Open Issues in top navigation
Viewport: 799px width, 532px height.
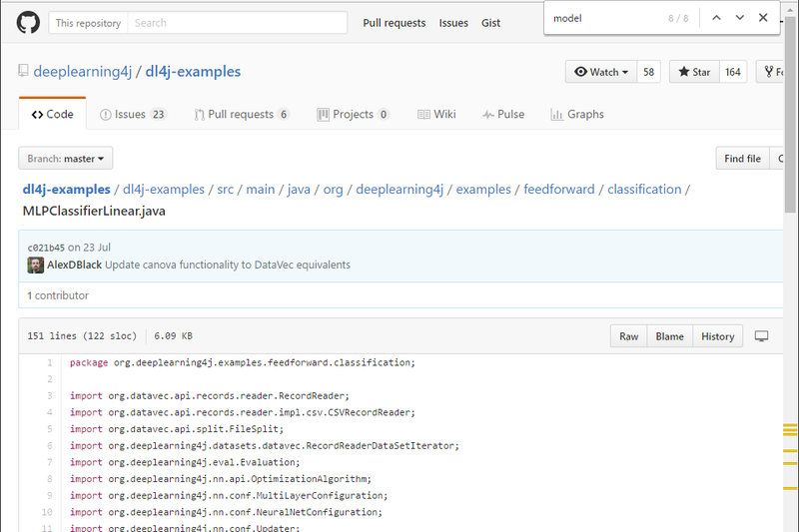click(453, 23)
